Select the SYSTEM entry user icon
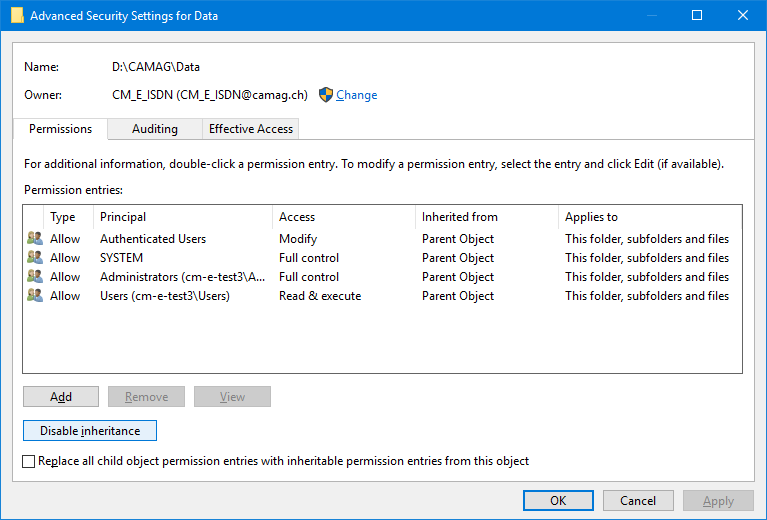This screenshot has width=767, height=520. click(x=35, y=258)
